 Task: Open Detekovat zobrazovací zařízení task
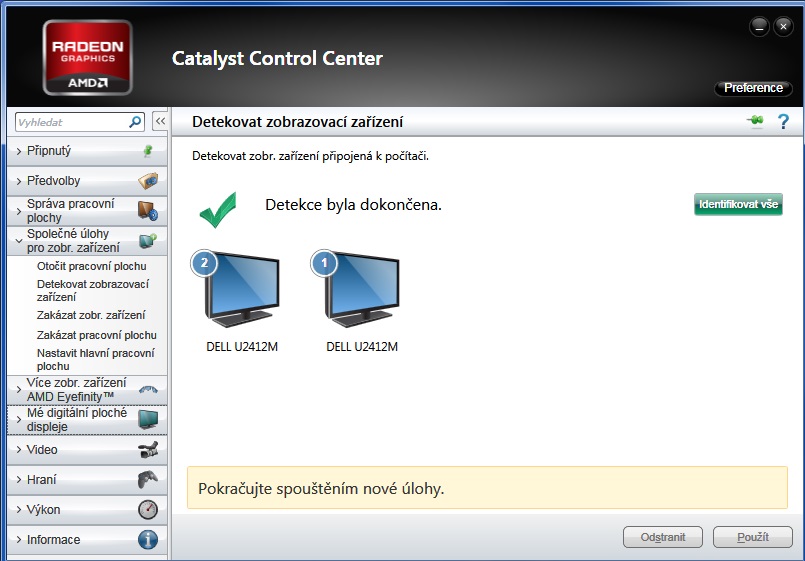tap(93, 291)
